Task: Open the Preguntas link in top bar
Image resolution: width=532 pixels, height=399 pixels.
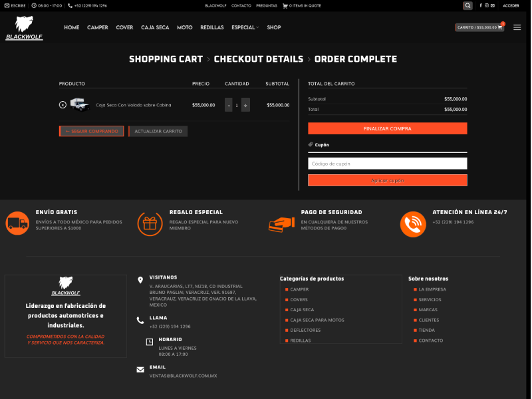Action: coord(267,6)
